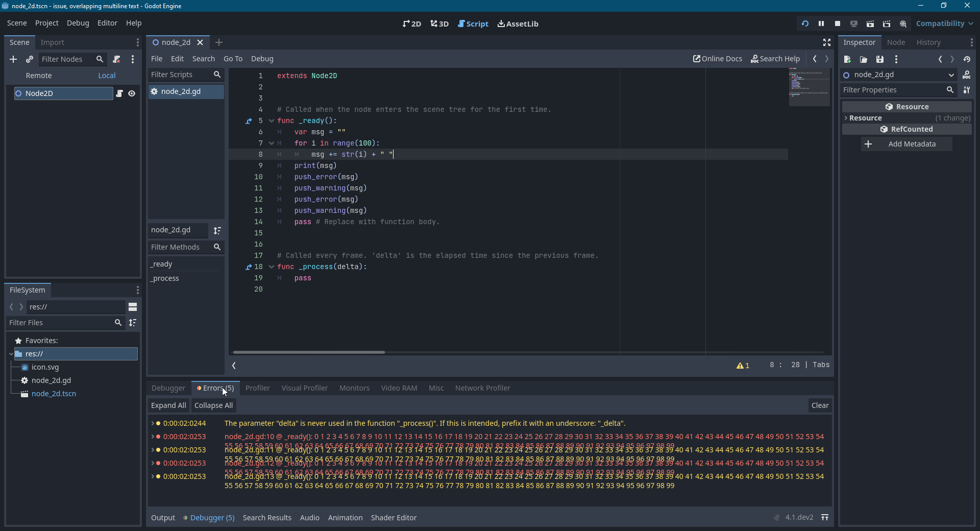Open the instantiate child scene link icon
980x531 pixels.
[x=30, y=59]
